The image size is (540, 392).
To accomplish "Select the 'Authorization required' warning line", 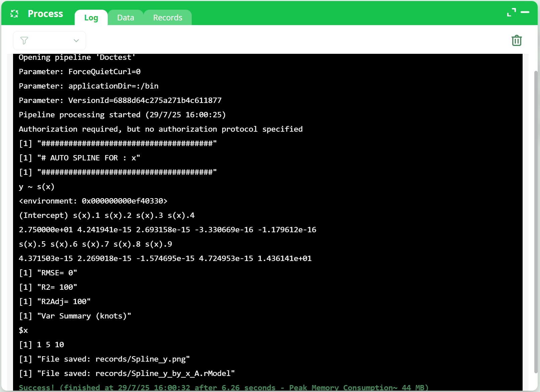I will (x=161, y=129).
